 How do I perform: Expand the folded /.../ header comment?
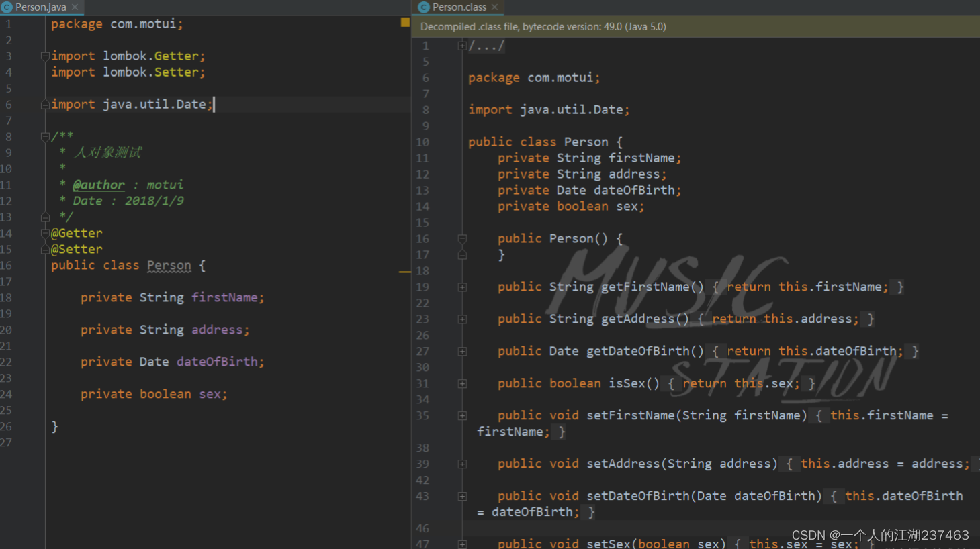coord(462,46)
